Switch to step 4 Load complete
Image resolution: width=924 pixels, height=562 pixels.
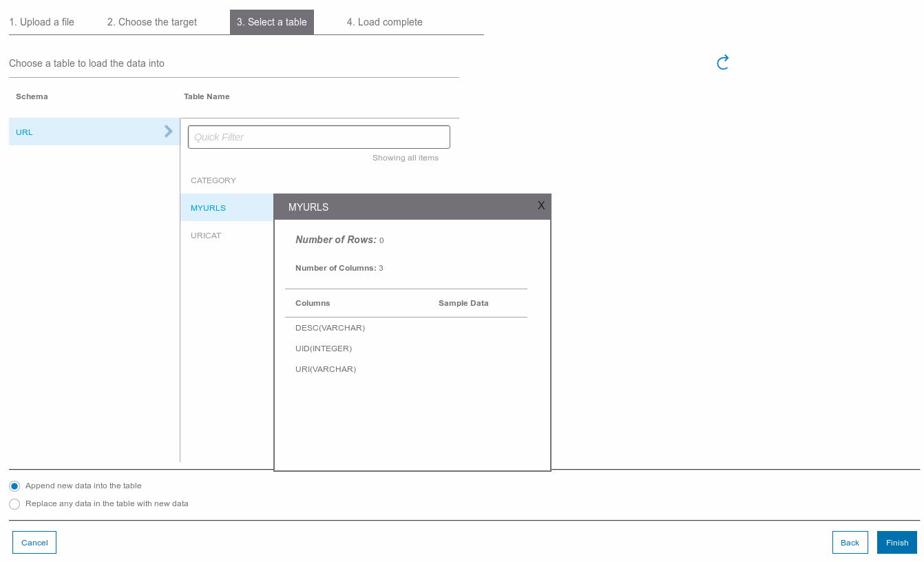(385, 22)
